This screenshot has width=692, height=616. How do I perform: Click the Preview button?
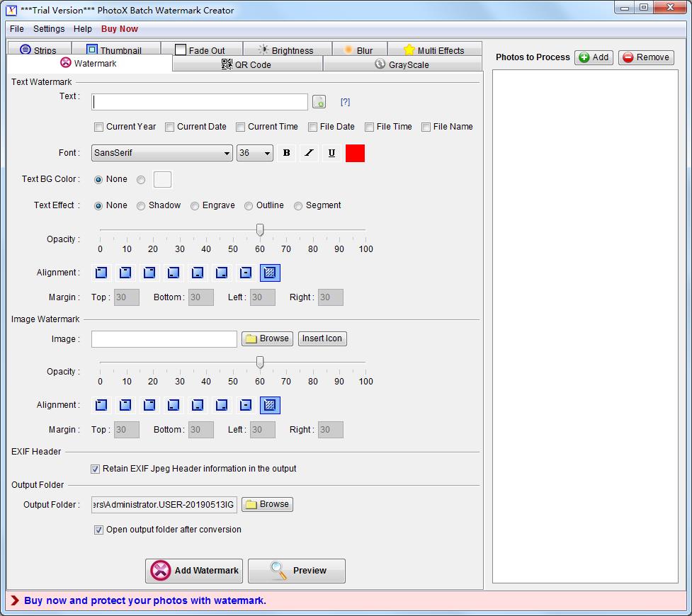tap(297, 571)
